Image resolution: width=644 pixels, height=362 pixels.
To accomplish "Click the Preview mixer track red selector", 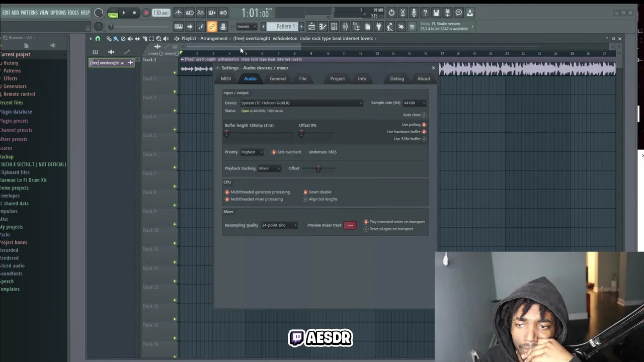I will click(350, 225).
